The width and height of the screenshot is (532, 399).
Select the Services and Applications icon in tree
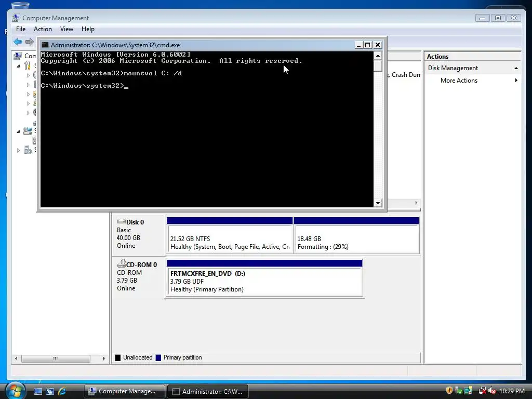(x=28, y=150)
